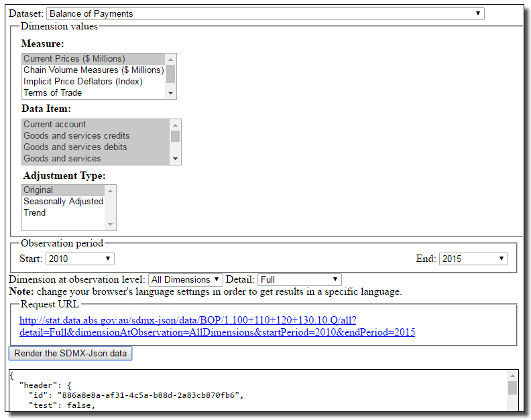Choose Trend adjustment type

click(x=35, y=213)
